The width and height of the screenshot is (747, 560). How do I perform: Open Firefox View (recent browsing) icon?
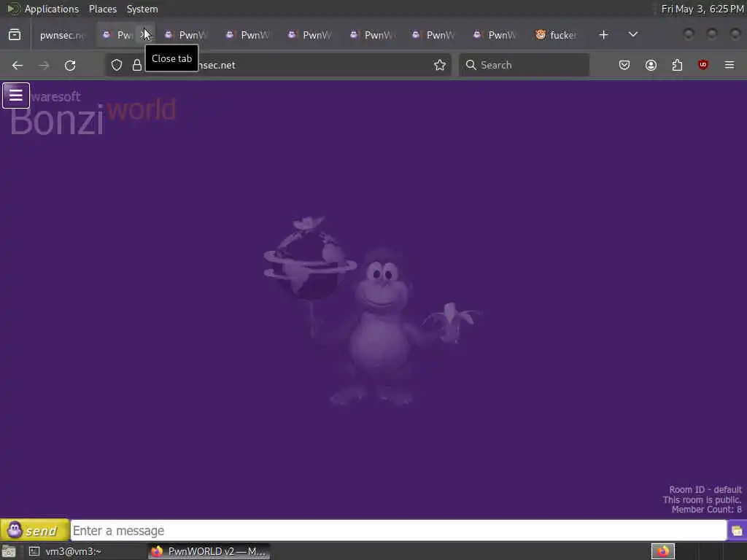tap(15, 35)
